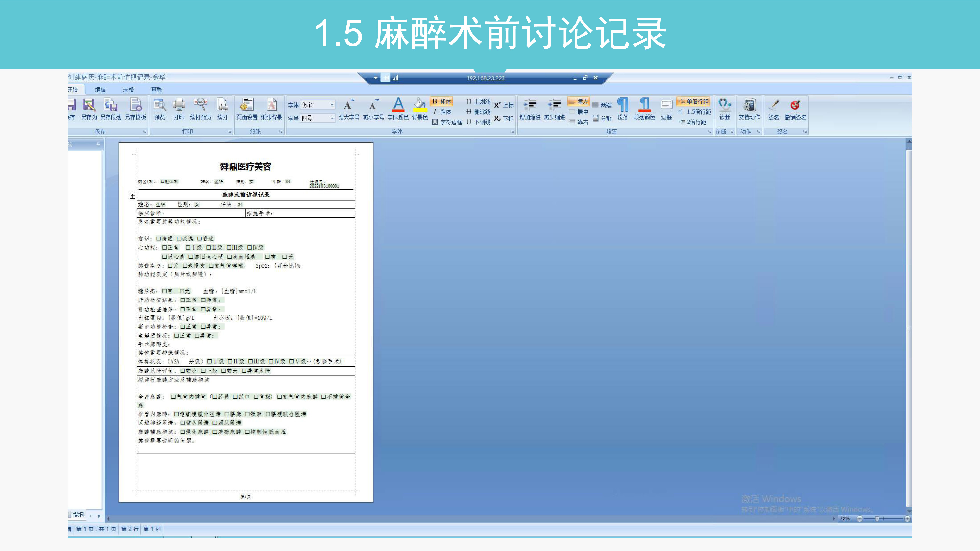Select 1.5倍行距 line spacing

click(694, 112)
